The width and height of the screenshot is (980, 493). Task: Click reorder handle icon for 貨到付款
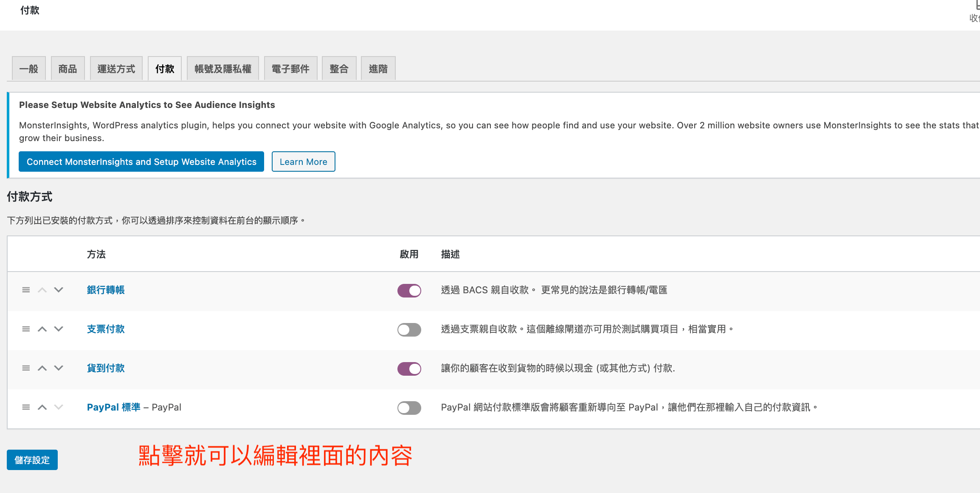(26, 368)
